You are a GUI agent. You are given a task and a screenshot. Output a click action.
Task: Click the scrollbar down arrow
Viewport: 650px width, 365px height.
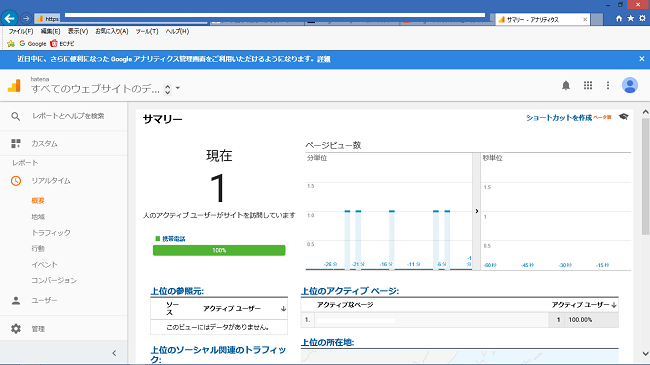pos(645,354)
